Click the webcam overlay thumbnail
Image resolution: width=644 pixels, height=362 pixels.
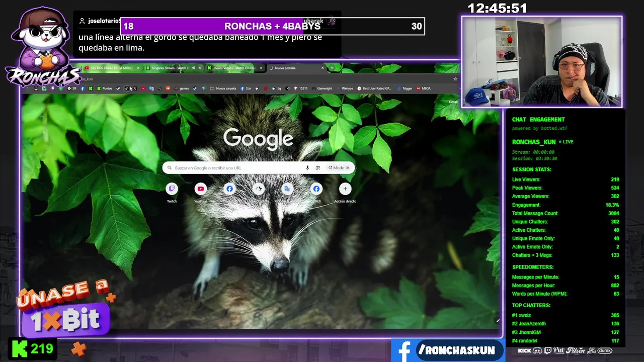pos(542,62)
